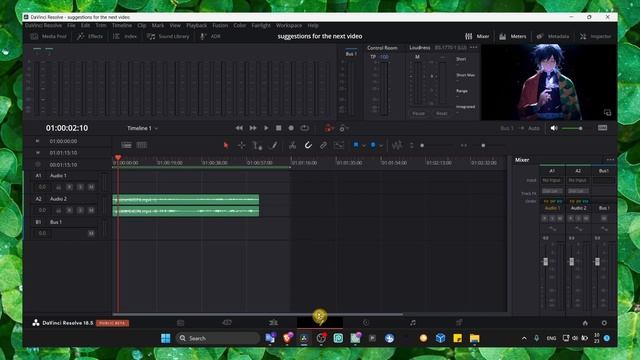The width and height of the screenshot is (640, 360).
Task: Open the Edit menu
Action: click(x=85, y=25)
